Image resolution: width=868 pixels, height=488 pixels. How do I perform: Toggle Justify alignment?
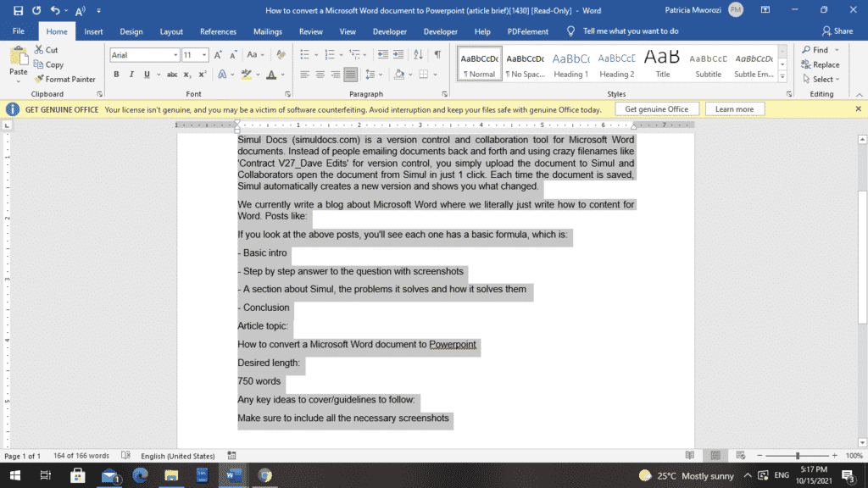click(350, 75)
